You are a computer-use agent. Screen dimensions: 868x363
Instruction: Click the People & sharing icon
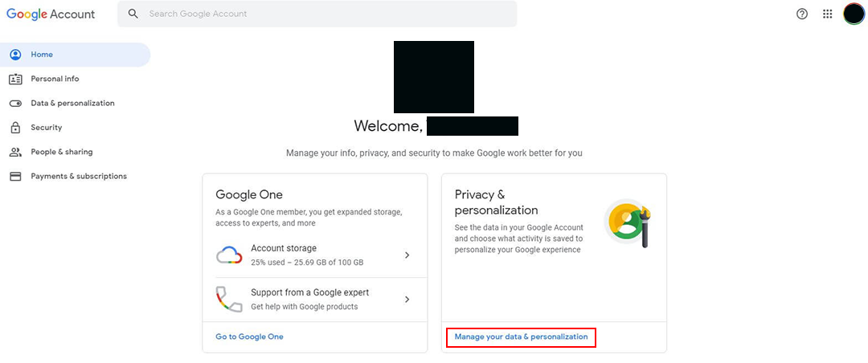(x=15, y=152)
